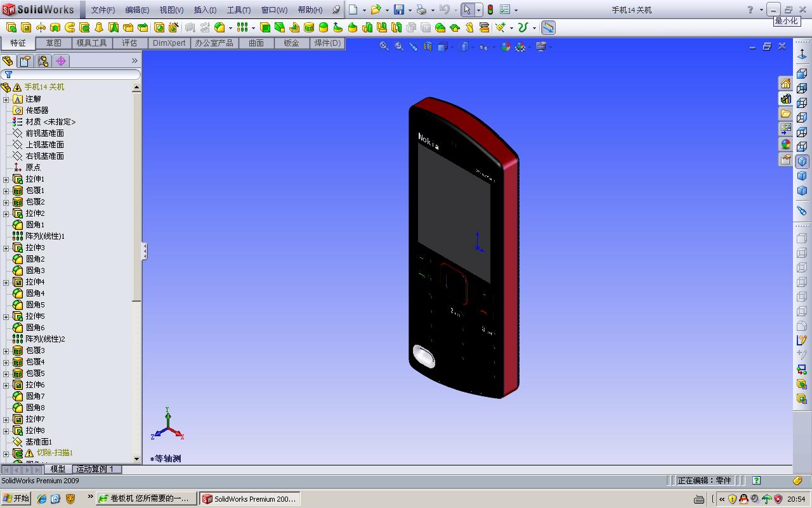Click the Internet Explorer quick launch icon
This screenshot has height=508, width=812.
click(x=42, y=499)
